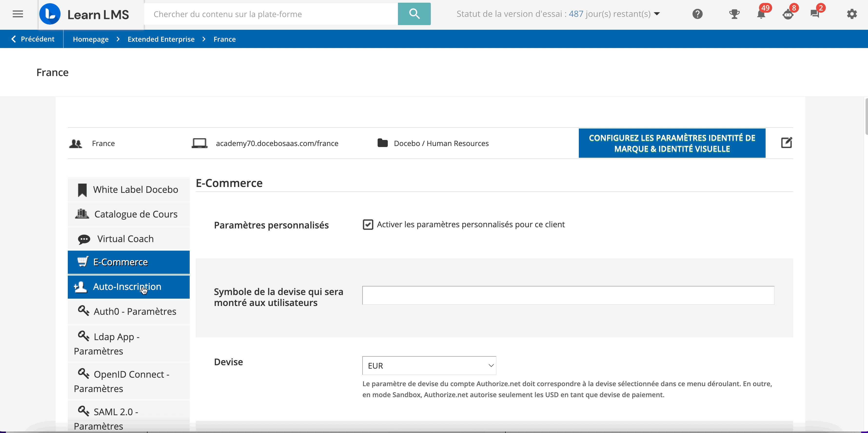
Task: Click the 487 days remaining link
Action: [x=576, y=14]
